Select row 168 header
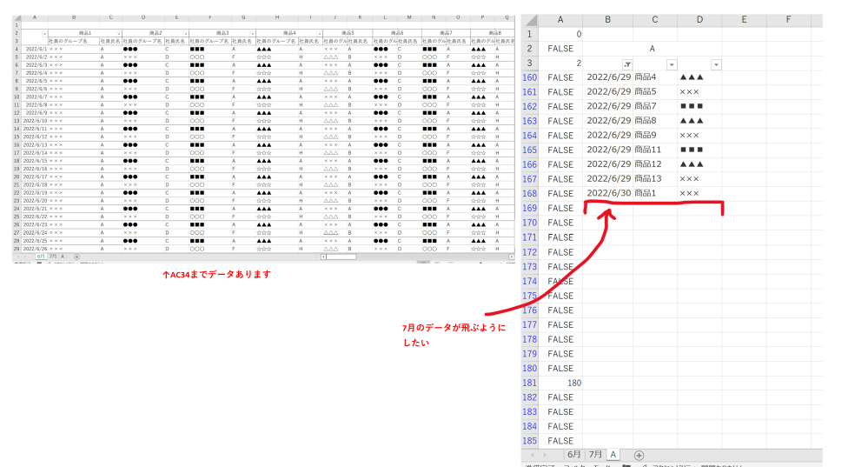This screenshot has width=868, height=467. tap(529, 193)
